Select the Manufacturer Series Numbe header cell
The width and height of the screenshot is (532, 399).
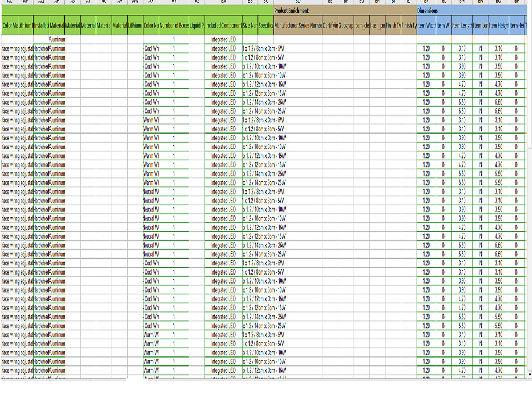tap(298, 25)
